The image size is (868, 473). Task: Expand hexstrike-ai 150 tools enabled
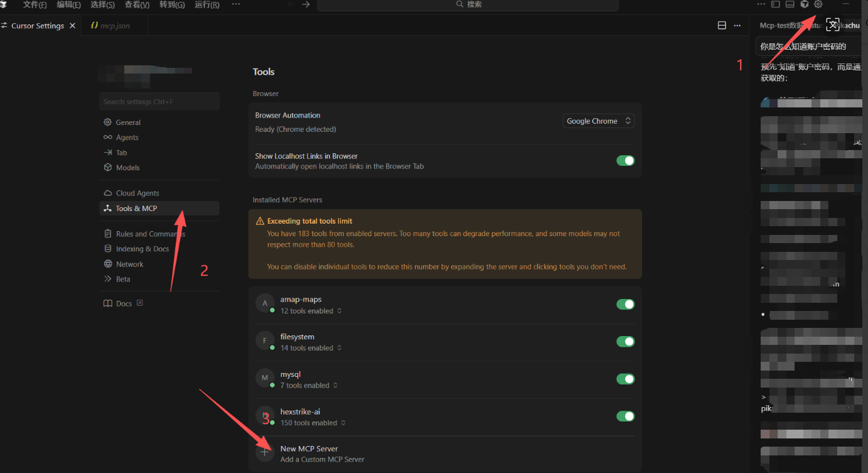click(x=313, y=423)
